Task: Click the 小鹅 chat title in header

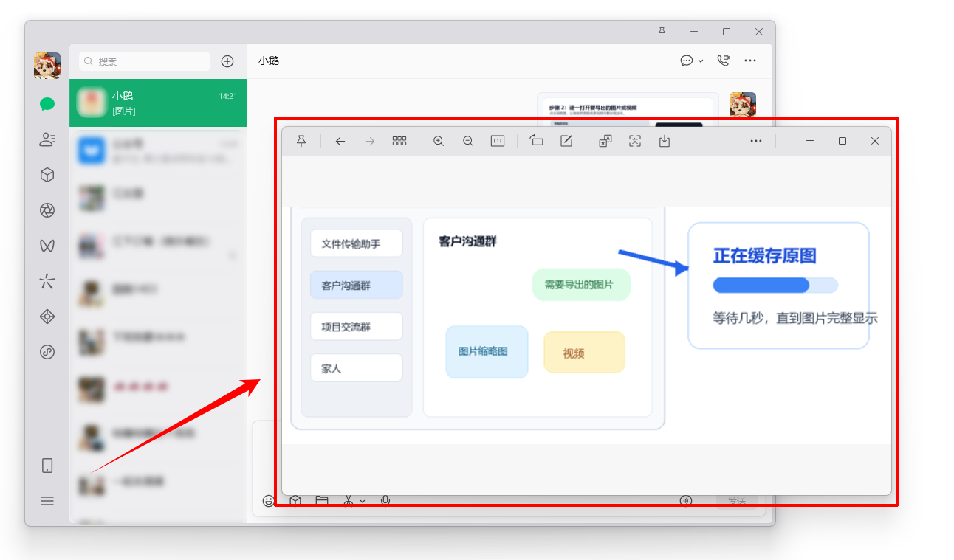Action: click(x=269, y=61)
